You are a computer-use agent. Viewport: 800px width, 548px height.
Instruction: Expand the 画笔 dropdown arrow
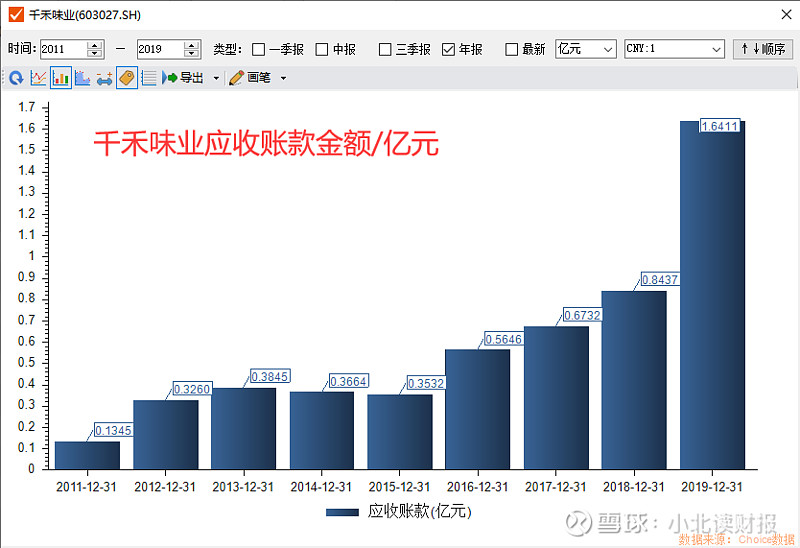[x=283, y=79]
